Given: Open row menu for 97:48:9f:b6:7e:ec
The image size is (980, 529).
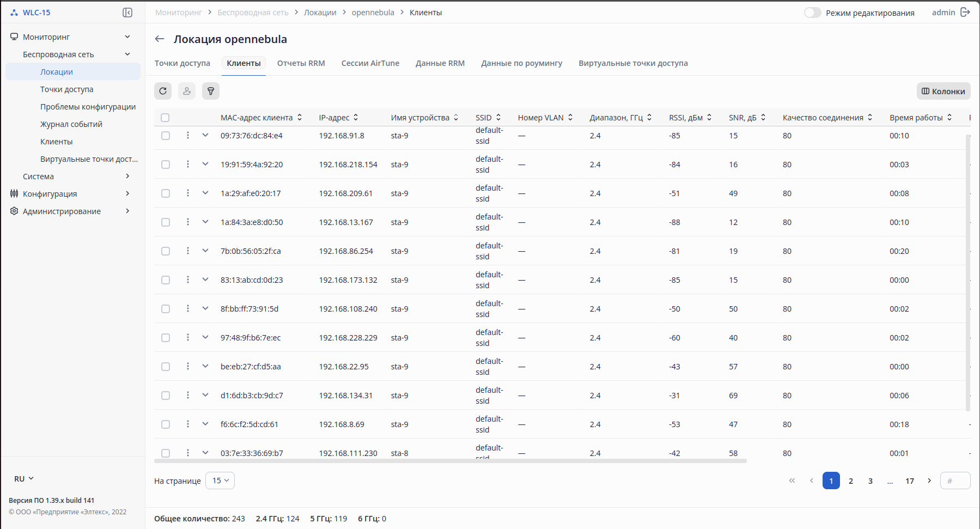Looking at the screenshot, I should pyautogui.click(x=188, y=337).
